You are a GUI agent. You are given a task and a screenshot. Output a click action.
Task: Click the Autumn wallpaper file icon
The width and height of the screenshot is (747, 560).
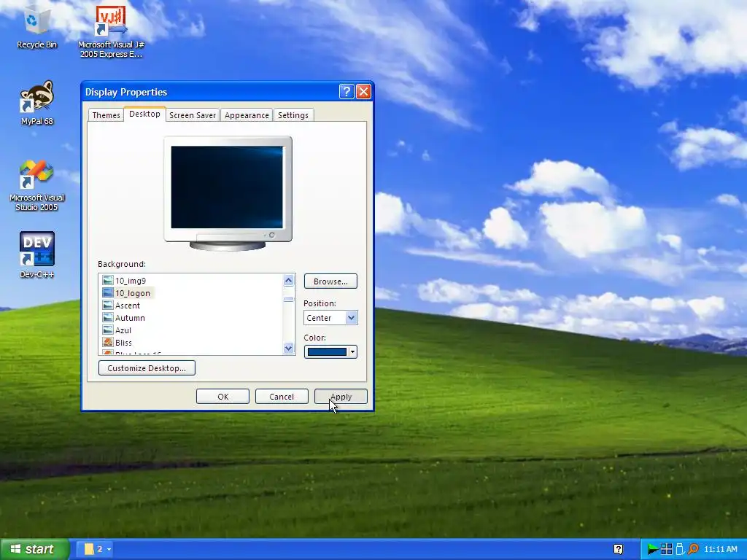108,318
